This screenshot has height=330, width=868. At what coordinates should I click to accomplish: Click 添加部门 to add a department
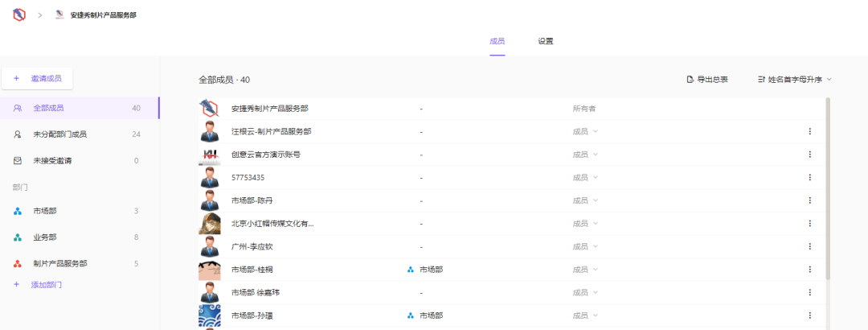tap(46, 285)
